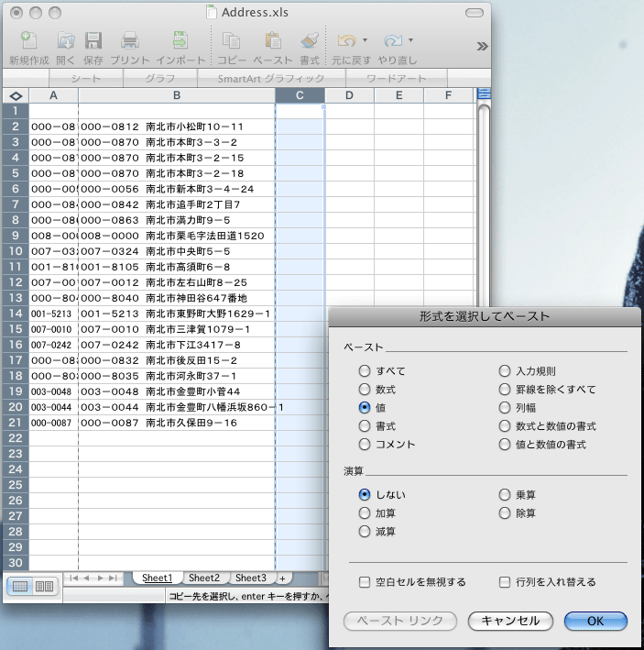Select 減算 operation option
The width and height of the screenshot is (644, 650).
[x=365, y=532]
